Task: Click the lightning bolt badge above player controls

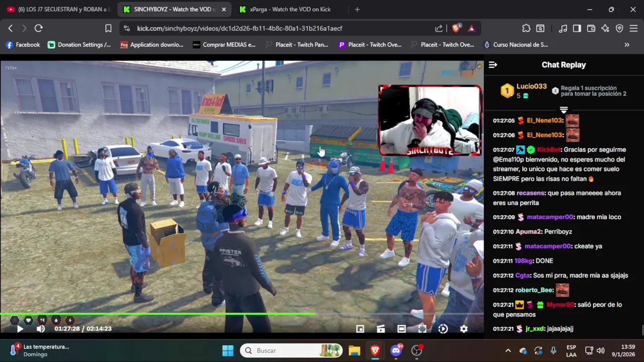Action: (70, 320)
